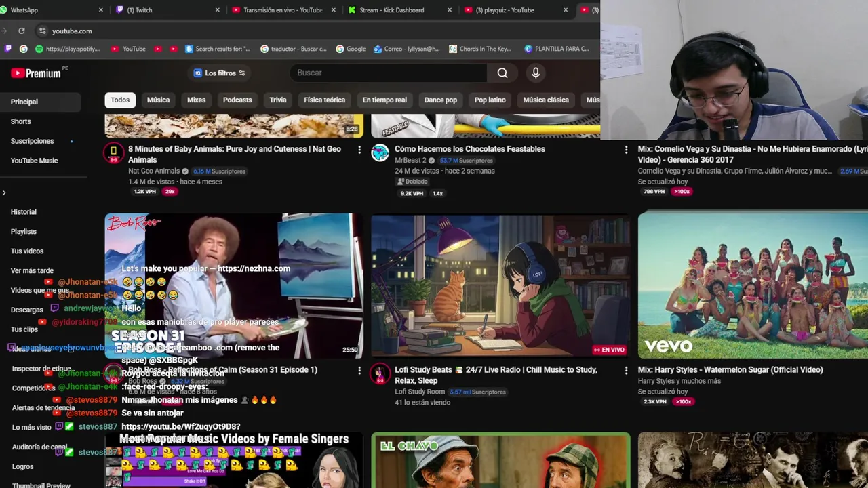Reload the page with the refresh icon
The image size is (868, 488).
(x=22, y=30)
